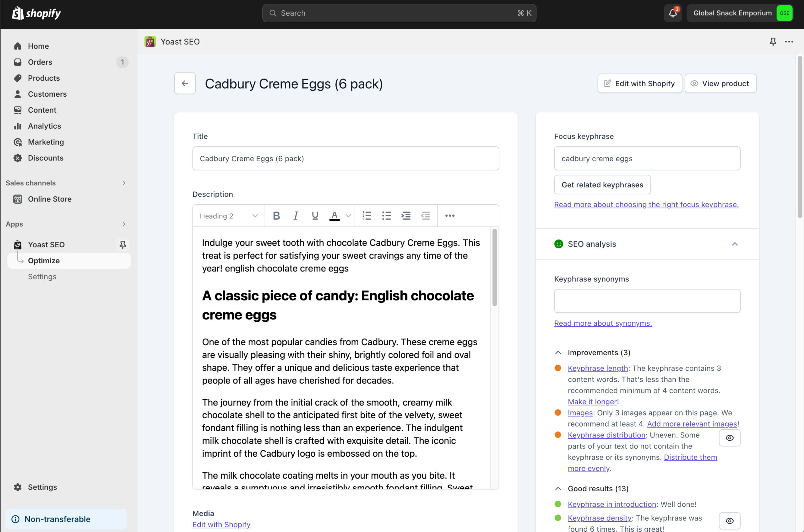Increase indent in description editor
Image resolution: width=804 pixels, height=532 pixels.
tap(406, 216)
